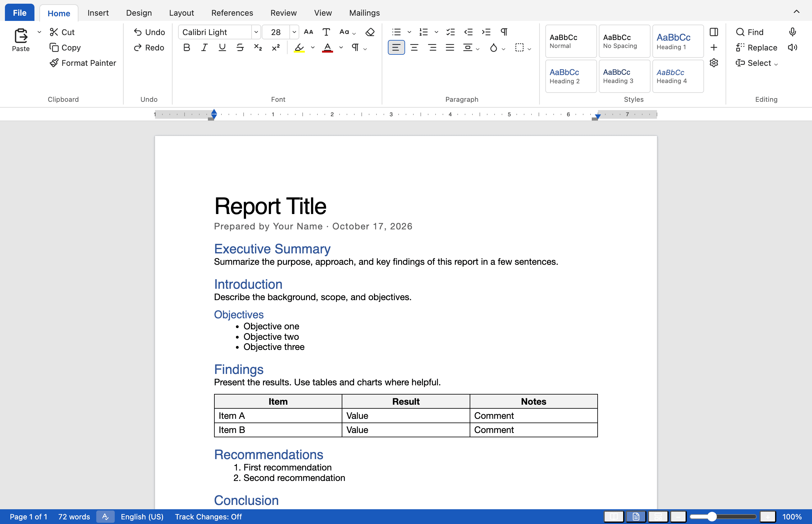The image size is (812, 524).
Task: Open the Insert tab
Action: tap(98, 13)
